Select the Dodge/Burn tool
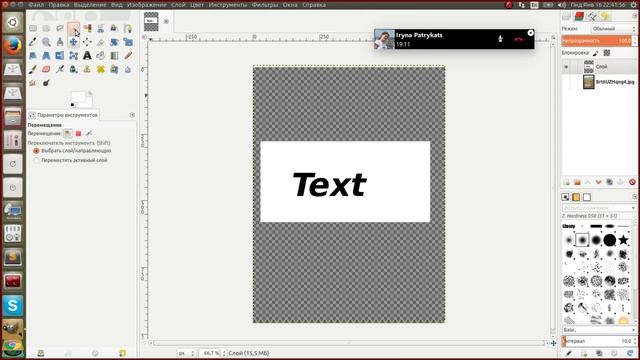 [x=46, y=83]
